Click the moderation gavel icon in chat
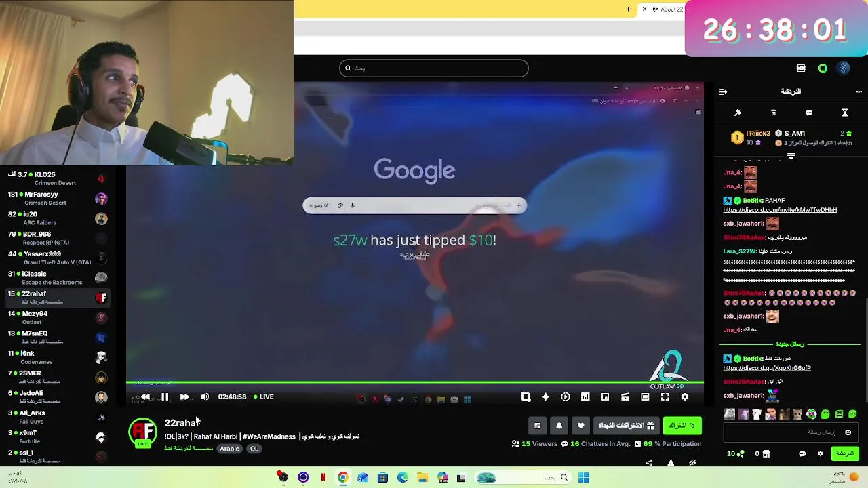 (738, 113)
